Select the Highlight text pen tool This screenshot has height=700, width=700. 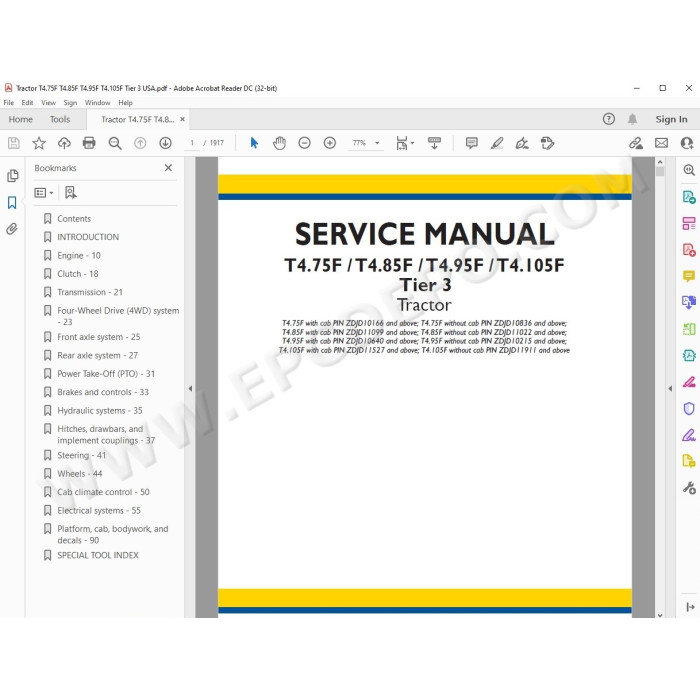pos(497,143)
